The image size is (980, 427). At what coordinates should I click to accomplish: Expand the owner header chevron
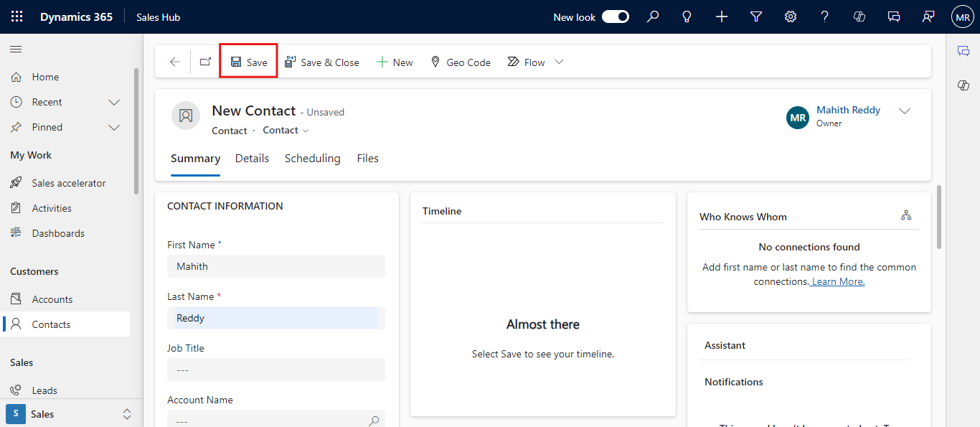pyautogui.click(x=905, y=111)
